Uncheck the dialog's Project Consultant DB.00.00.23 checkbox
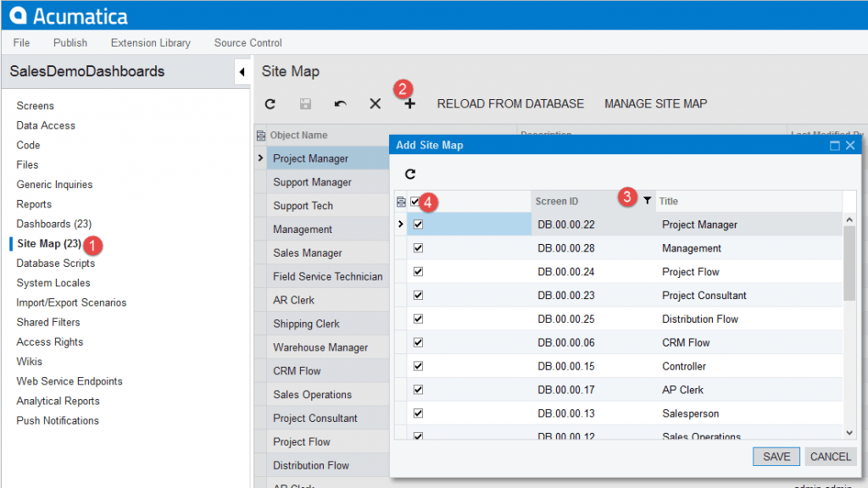 419,296
